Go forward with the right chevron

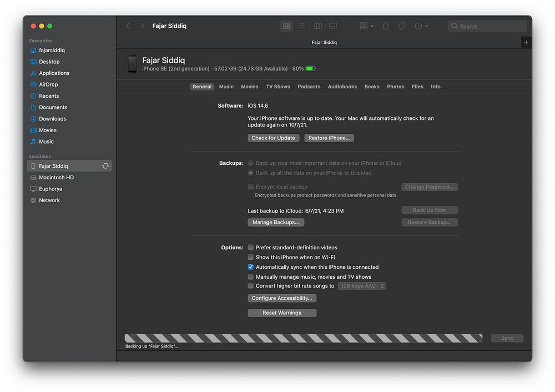142,26
